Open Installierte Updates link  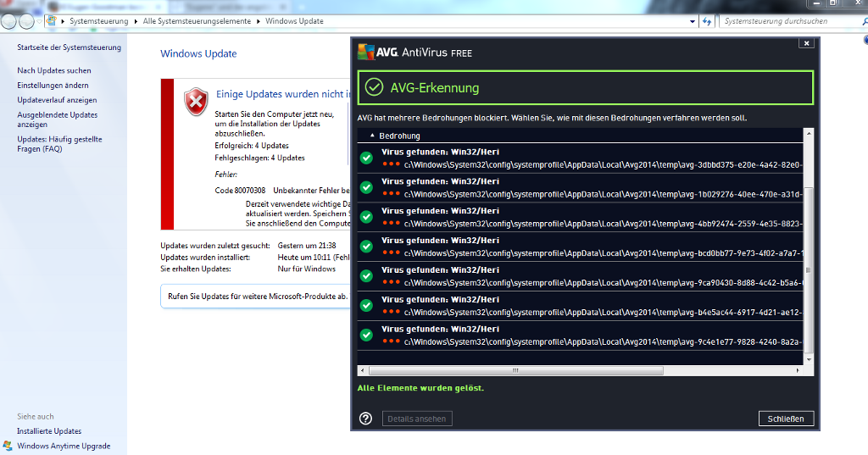(x=49, y=431)
